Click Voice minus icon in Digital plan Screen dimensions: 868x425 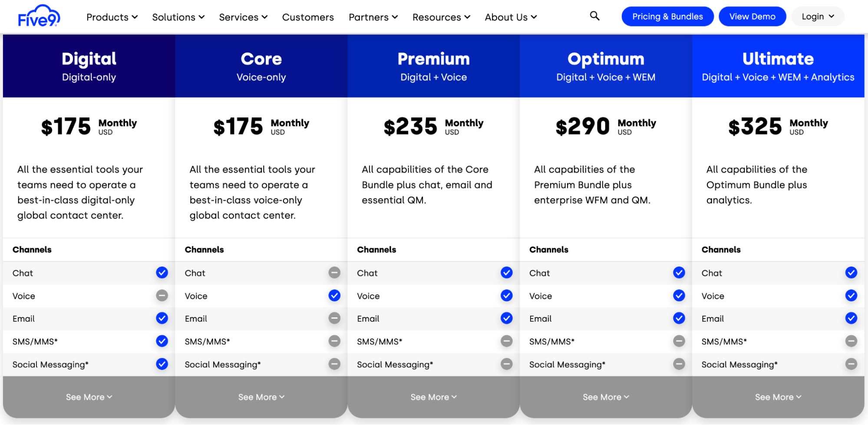coord(162,296)
